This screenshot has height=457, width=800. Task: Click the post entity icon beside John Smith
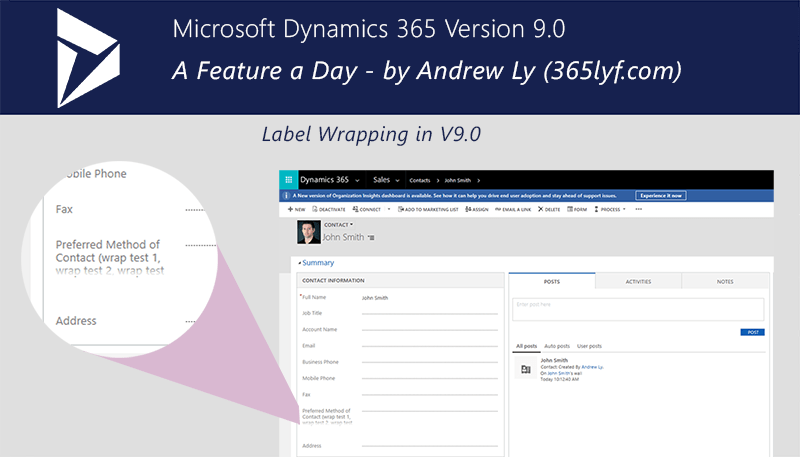pyautogui.click(x=526, y=369)
